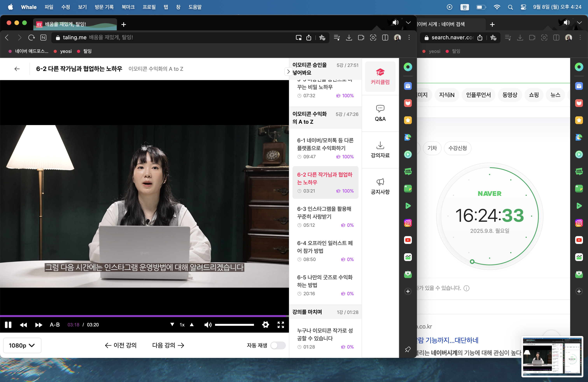Decrease playback speed with down arrow
588x382 pixels.
click(x=172, y=324)
